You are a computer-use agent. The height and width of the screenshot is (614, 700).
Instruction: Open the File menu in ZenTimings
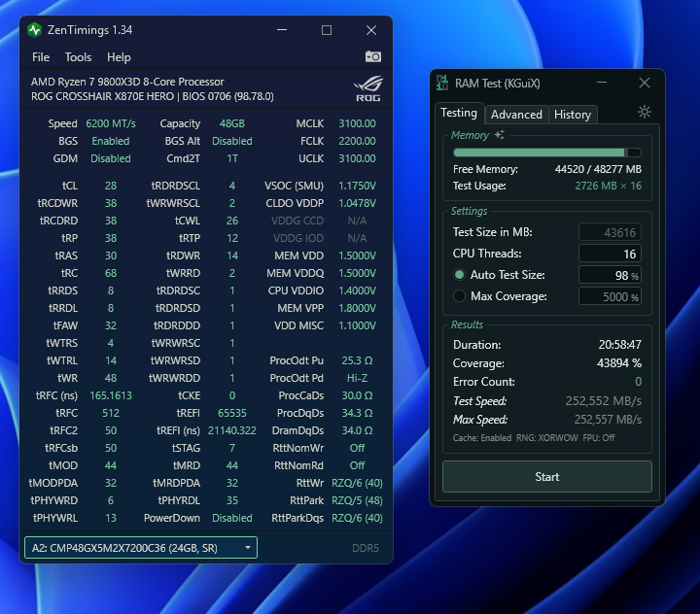(x=41, y=57)
